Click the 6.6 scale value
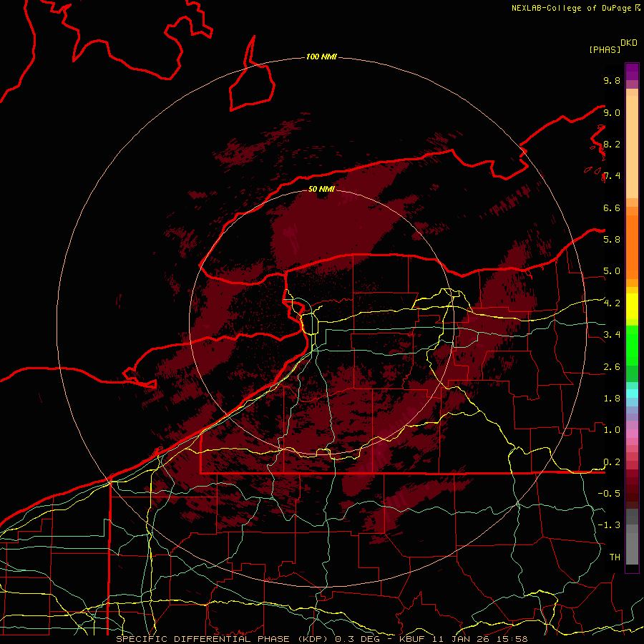644x644 pixels. click(x=612, y=208)
